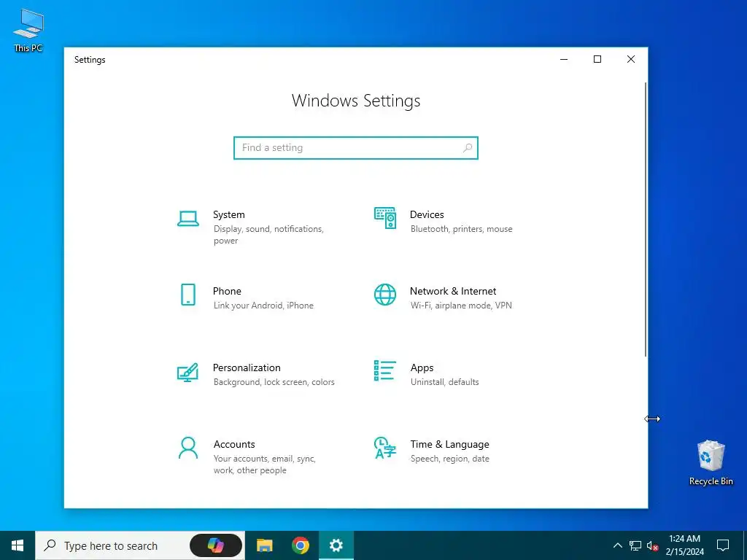Click the Find a setting search field
This screenshot has height=560, width=747.
point(356,147)
